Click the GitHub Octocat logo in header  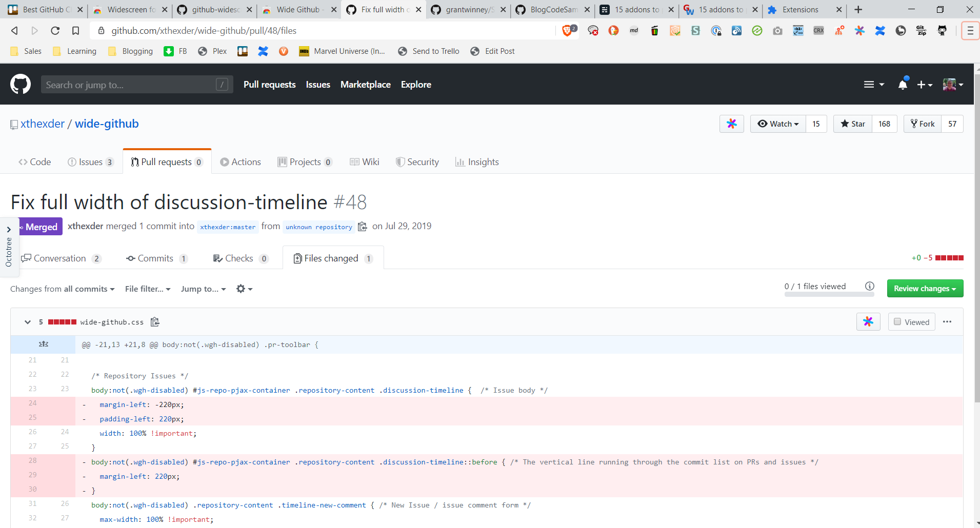pyautogui.click(x=21, y=84)
